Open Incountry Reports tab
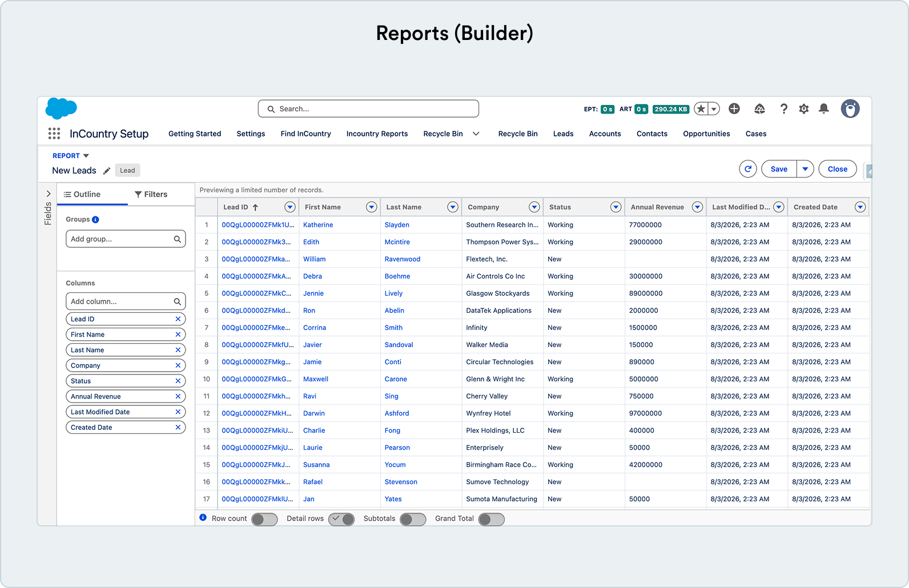The width and height of the screenshot is (909, 588). coord(377,134)
